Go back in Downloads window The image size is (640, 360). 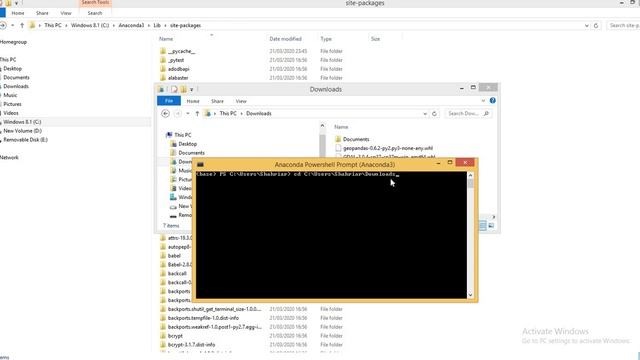point(165,113)
